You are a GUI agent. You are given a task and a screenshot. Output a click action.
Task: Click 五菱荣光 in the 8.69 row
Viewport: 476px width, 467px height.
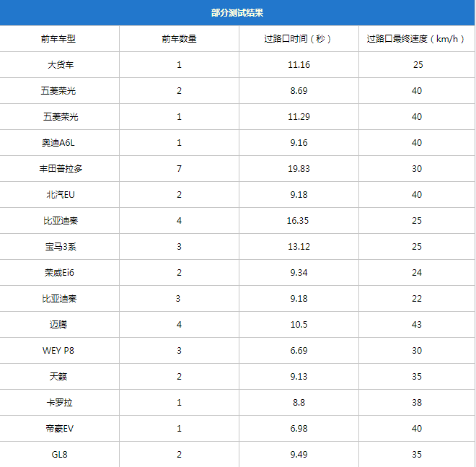coord(58,91)
